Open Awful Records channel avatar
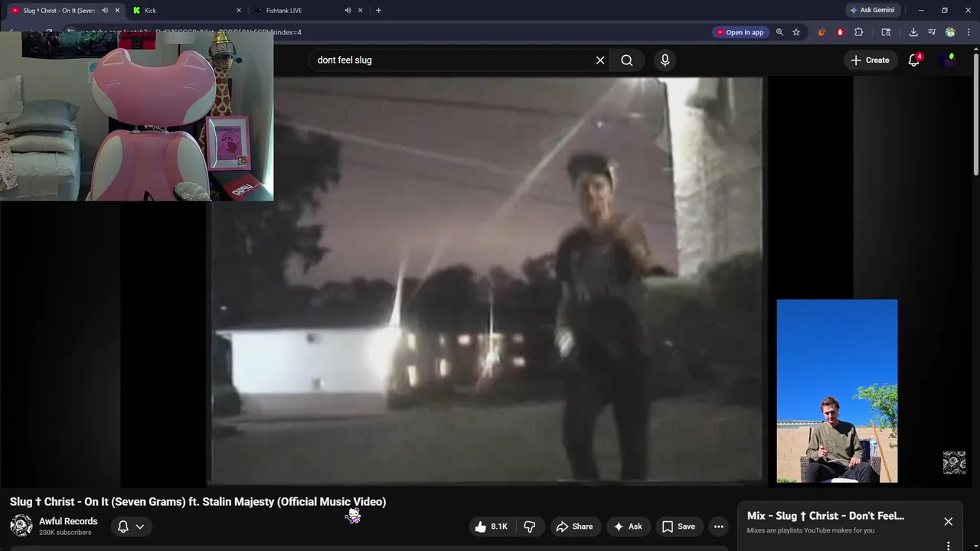This screenshot has width=980, height=551. pos(21,526)
